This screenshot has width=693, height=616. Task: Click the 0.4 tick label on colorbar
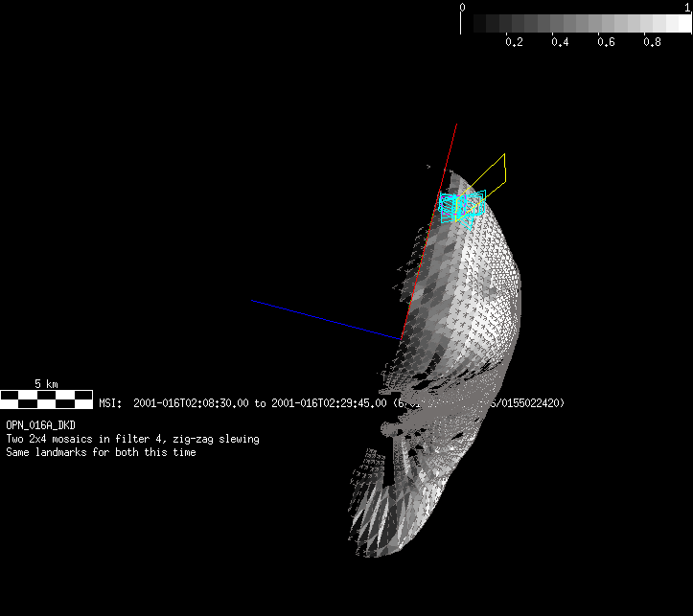tap(560, 43)
